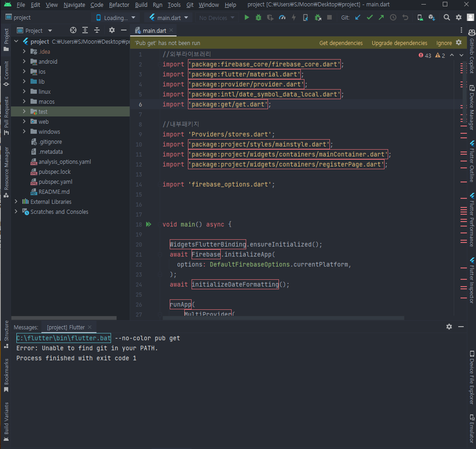This screenshot has height=449, width=476.
Task: Toggle the Flutter Inspector side panel
Action: tap(472, 280)
